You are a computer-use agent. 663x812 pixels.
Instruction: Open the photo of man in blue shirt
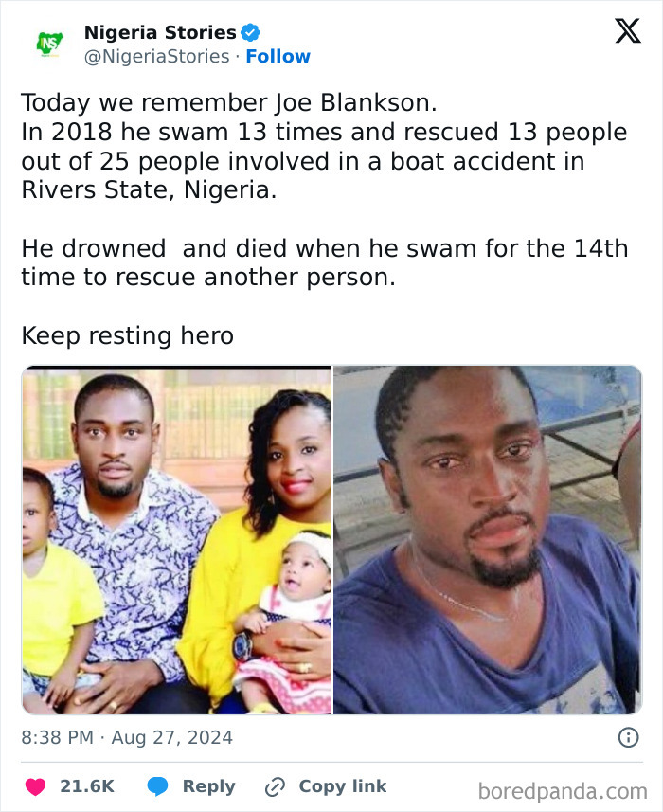tap(488, 540)
